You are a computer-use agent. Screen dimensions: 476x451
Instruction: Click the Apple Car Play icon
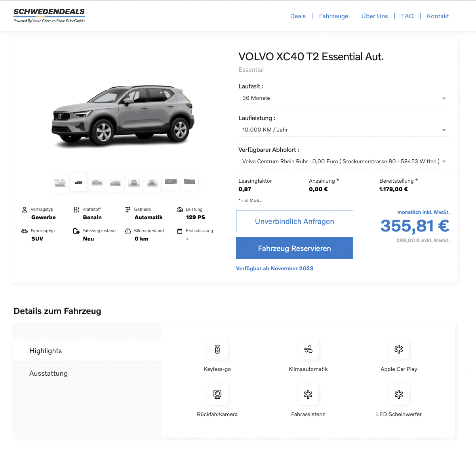[x=399, y=349]
